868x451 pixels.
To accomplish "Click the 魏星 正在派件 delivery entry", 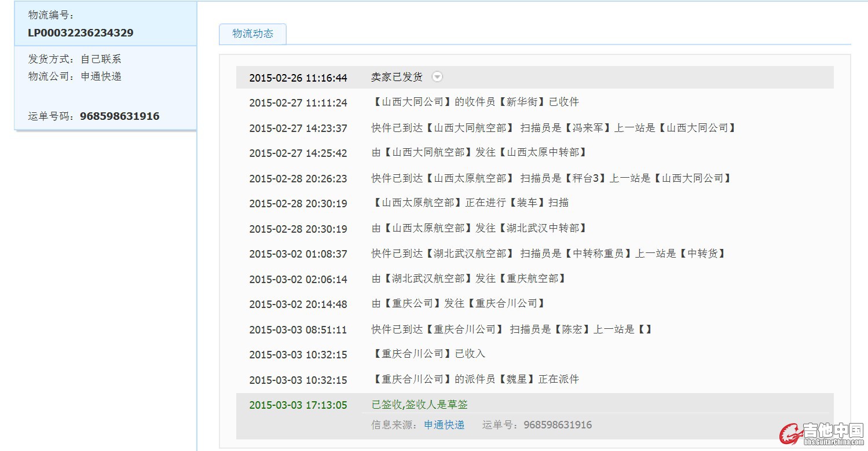I will (x=475, y=379).
